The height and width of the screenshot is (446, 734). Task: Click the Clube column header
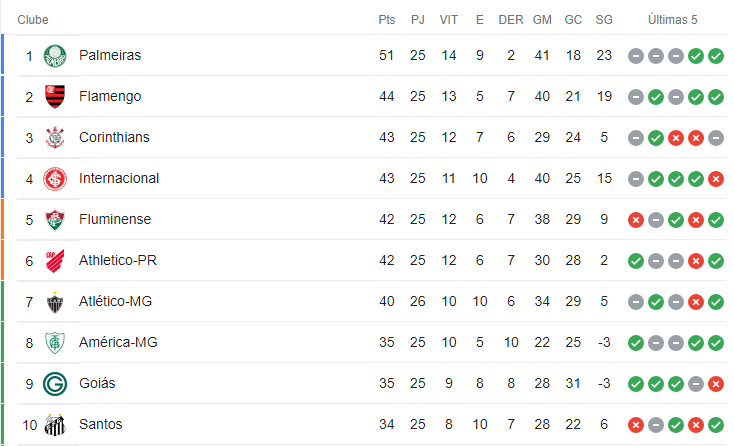point(33,20)
